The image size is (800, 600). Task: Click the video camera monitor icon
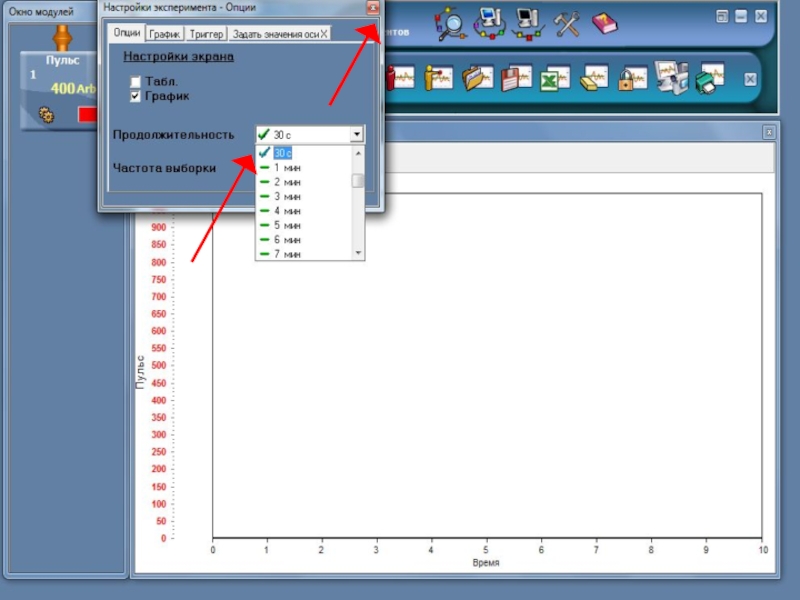(671, 78)
